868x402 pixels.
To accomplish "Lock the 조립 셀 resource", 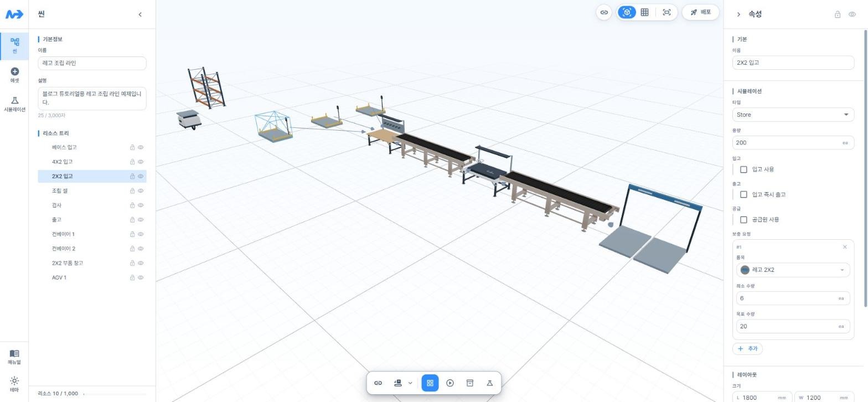I will tap(132, 191).
